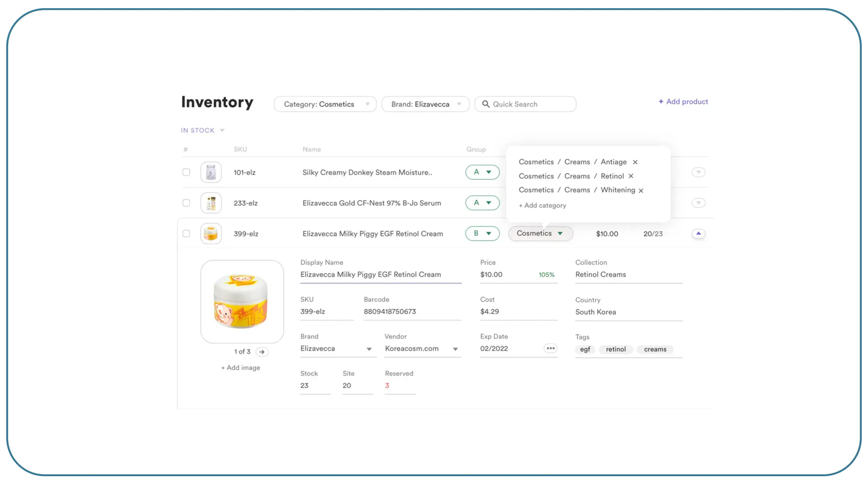The height and width of the screenshot is (484, 868).
Task: Click inside the Quick Search field
Action: [x=525, y=104]
